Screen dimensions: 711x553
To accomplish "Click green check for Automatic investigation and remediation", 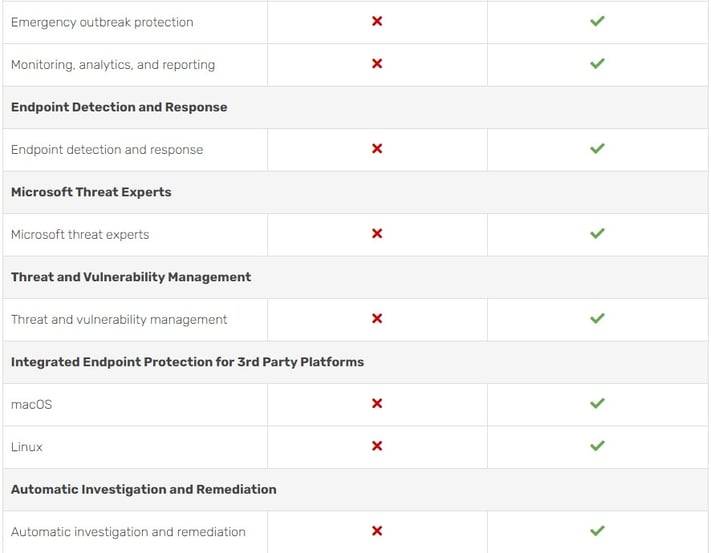I will (x=597, y=531).
